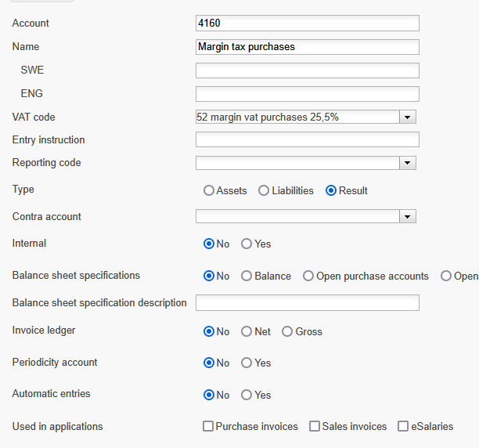The width and height of the screenshot is (479, 448).
Task: Focus the Name input field
Action: pyautogui.click(x=308, y=47)
